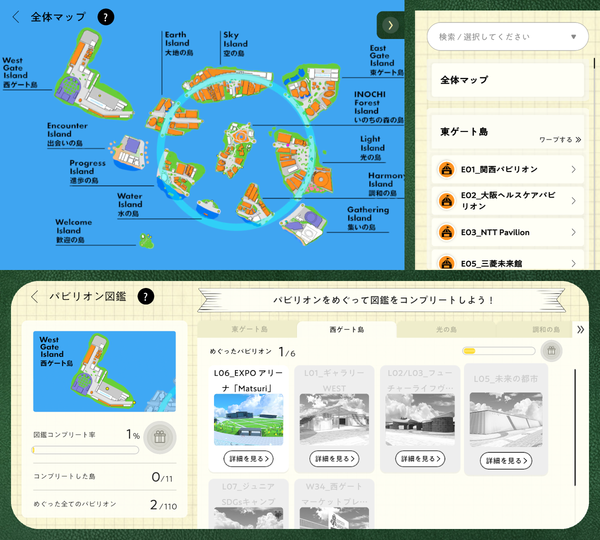
Task: Open 詳細を見る for L02/L03_フューチャーライフ
Action: pos(420,458)
